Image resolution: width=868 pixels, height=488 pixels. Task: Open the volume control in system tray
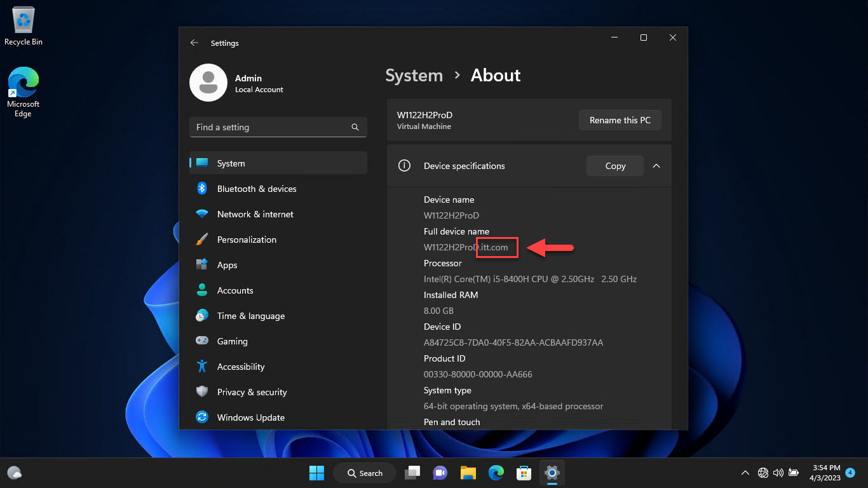(778, 473)
